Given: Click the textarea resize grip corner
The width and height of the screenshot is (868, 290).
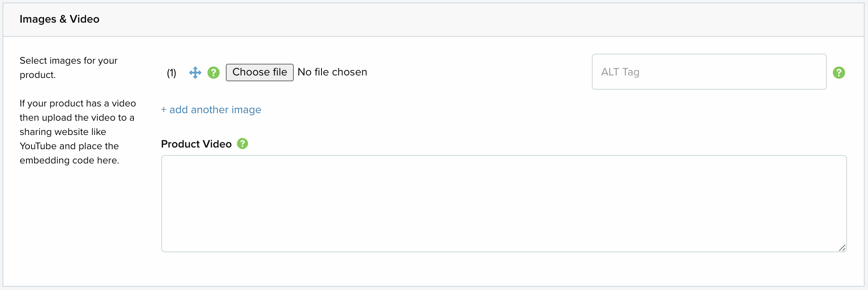Looking at the screenshot, I should [842, 248].
